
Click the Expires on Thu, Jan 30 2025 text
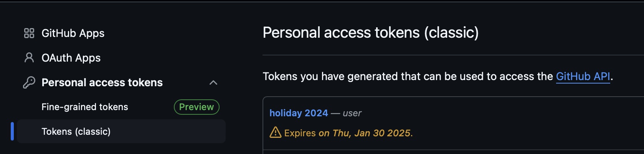(x=348, y=133)
